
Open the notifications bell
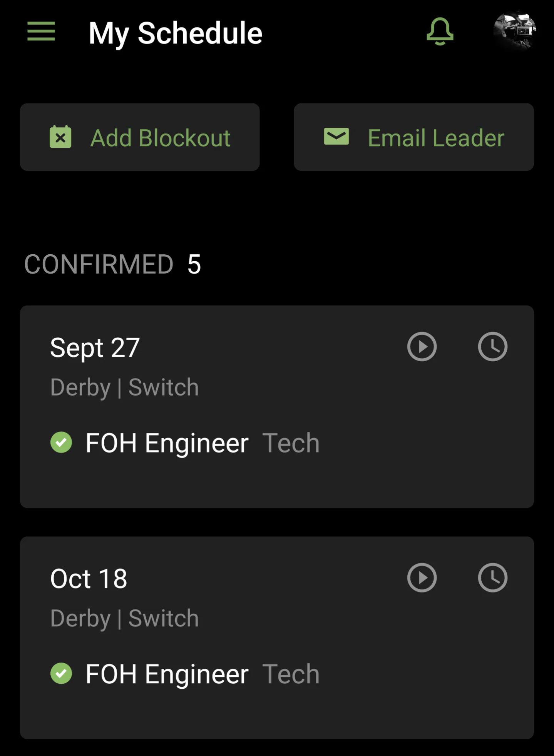[440, 32]
